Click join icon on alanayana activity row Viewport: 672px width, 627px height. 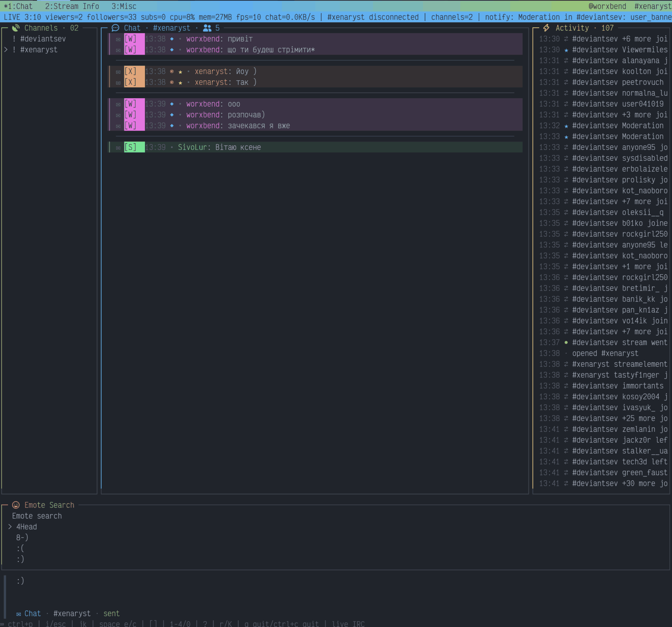566,61
